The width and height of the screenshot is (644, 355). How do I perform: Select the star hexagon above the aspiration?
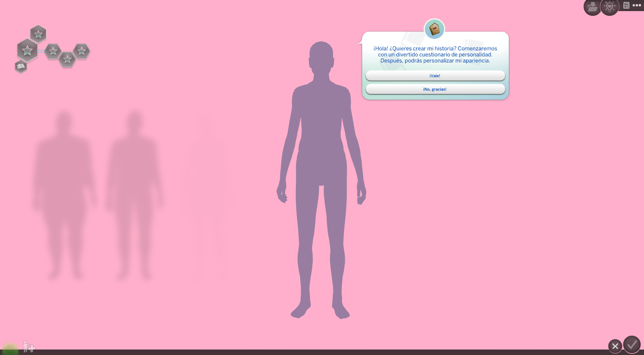(x=38, y=34)
